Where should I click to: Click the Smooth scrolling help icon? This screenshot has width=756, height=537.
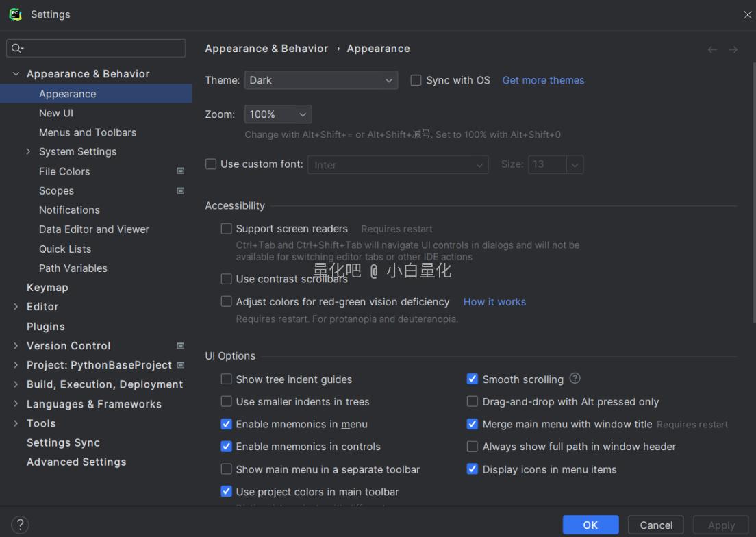tap(575, 379)
